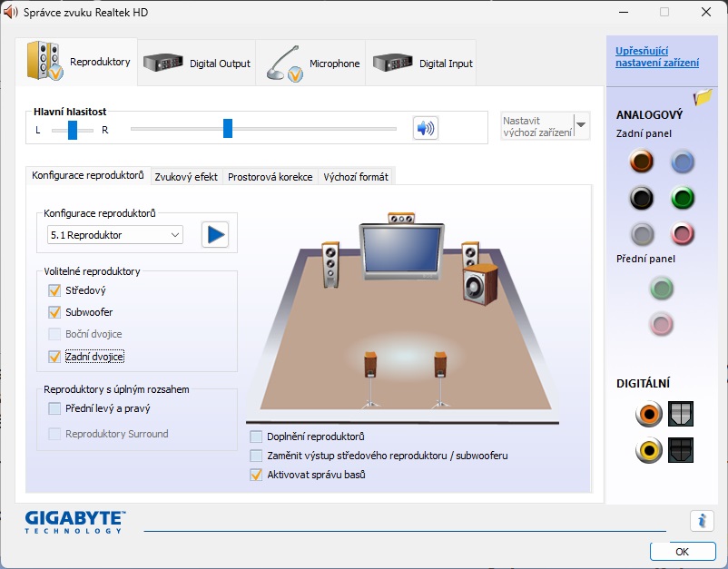Open the 5.1 Reproduktor configuration dropdown
Image resolution: width=728 pixels, height=569 pixels.
coord(114,235)
